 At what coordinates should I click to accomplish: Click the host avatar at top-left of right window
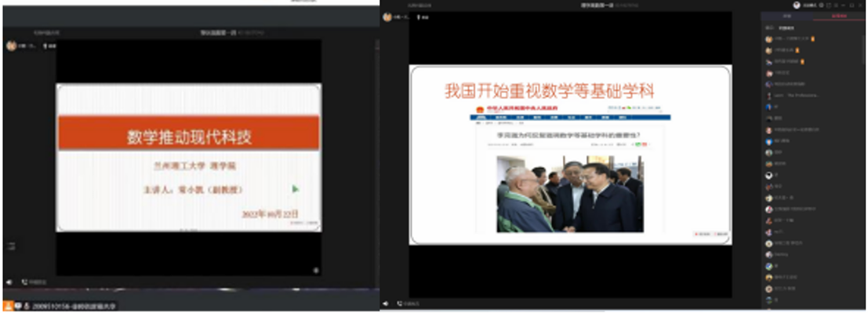tap(388, 16)
